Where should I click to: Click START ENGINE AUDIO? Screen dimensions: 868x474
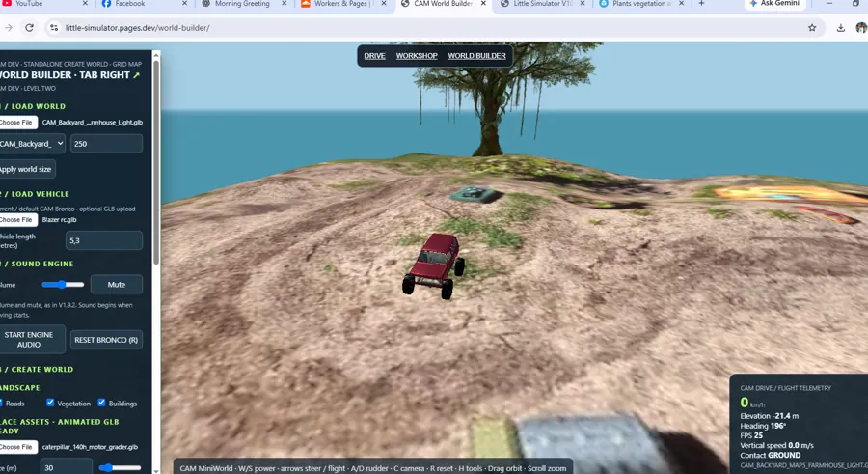pyautogui.click(x=31, y=339)
